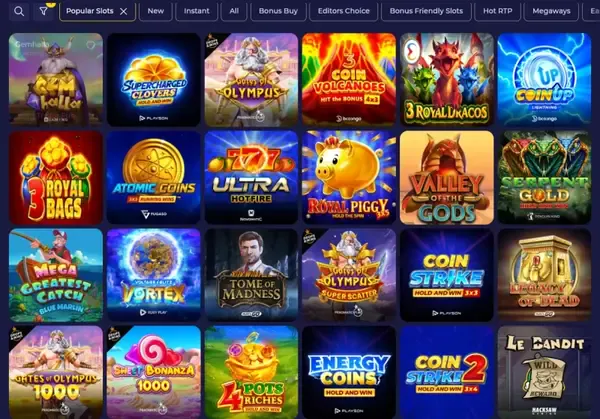Select the Bonus Buy tab
Image resolution: width=600 pixels, height=419 pixels.
pos(278,11)
